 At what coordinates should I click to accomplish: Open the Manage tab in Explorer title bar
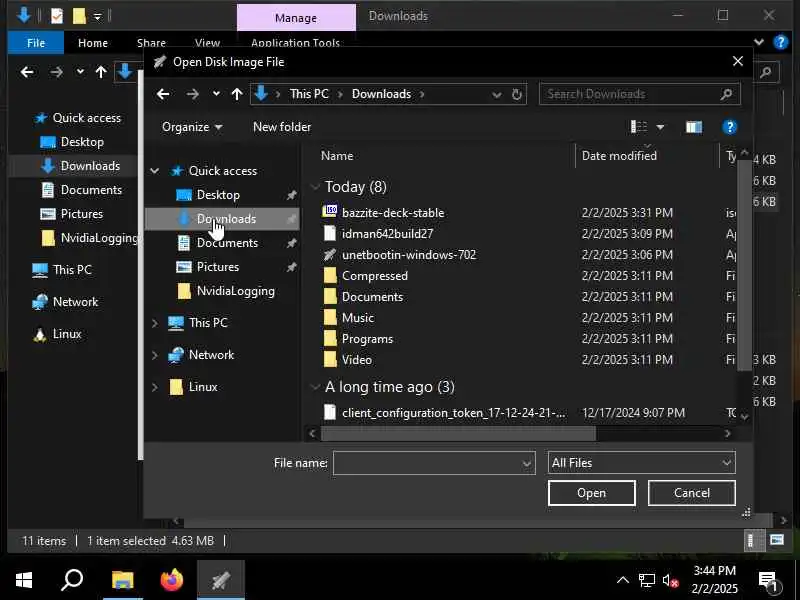(296, 18)
